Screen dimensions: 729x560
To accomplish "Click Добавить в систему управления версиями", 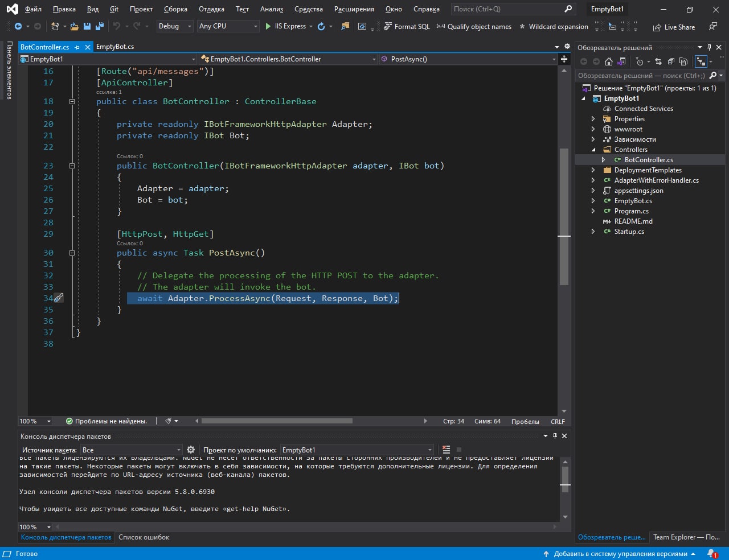I will [x=620, y=554].
